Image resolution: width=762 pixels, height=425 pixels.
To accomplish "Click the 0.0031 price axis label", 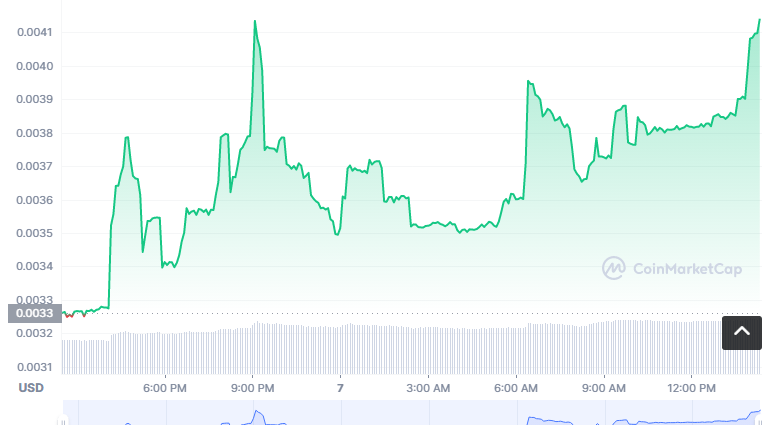I will point(34,366).
